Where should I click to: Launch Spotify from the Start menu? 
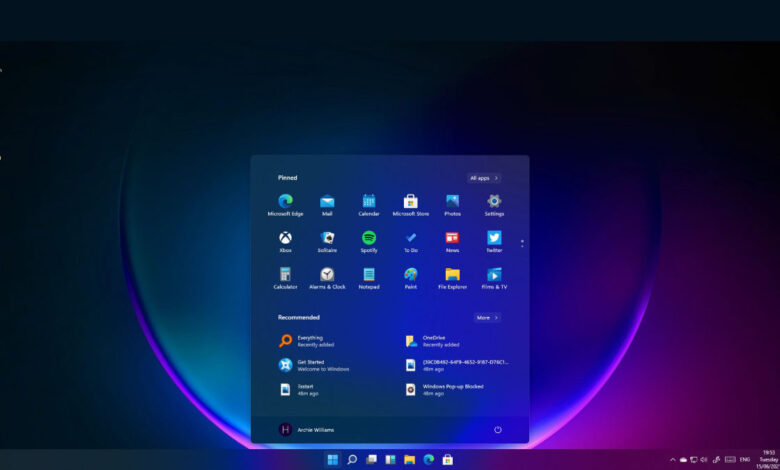369,242
